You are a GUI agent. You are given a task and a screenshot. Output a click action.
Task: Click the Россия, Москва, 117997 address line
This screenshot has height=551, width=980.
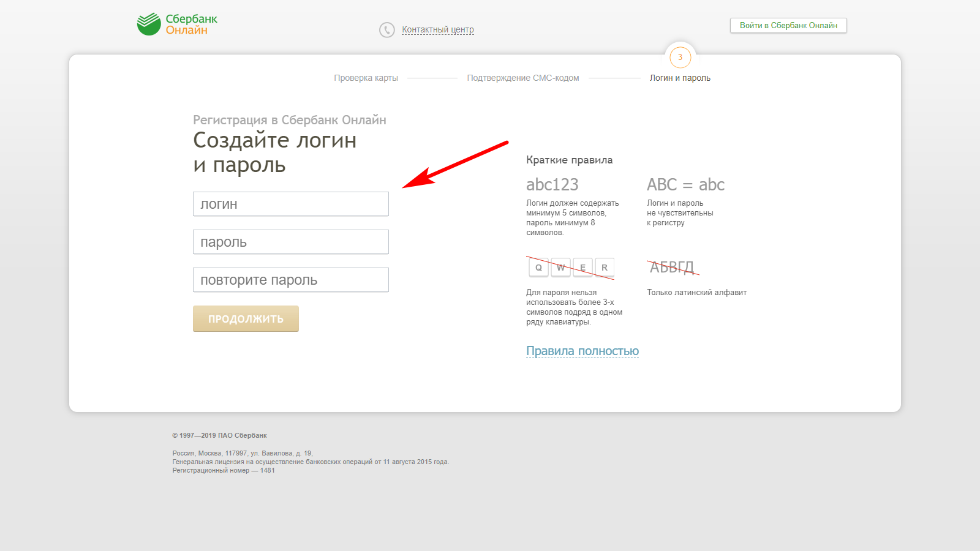click(243, 453)
